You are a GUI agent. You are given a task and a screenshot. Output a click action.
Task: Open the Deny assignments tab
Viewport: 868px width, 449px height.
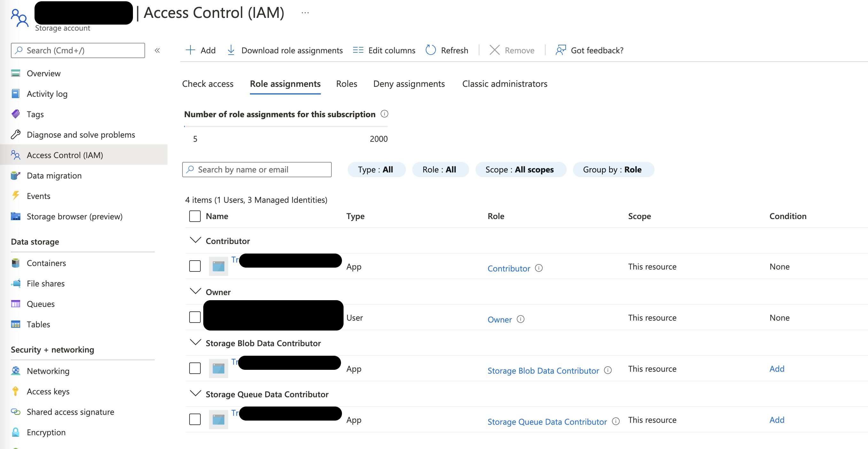pyautogui.click(x=409, y=84)
